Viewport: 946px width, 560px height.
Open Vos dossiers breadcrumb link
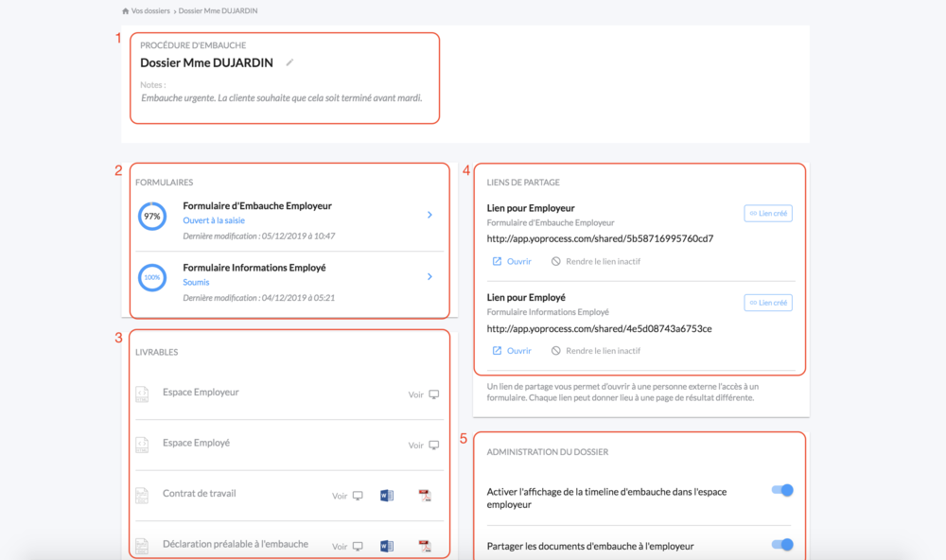point(152,10)
